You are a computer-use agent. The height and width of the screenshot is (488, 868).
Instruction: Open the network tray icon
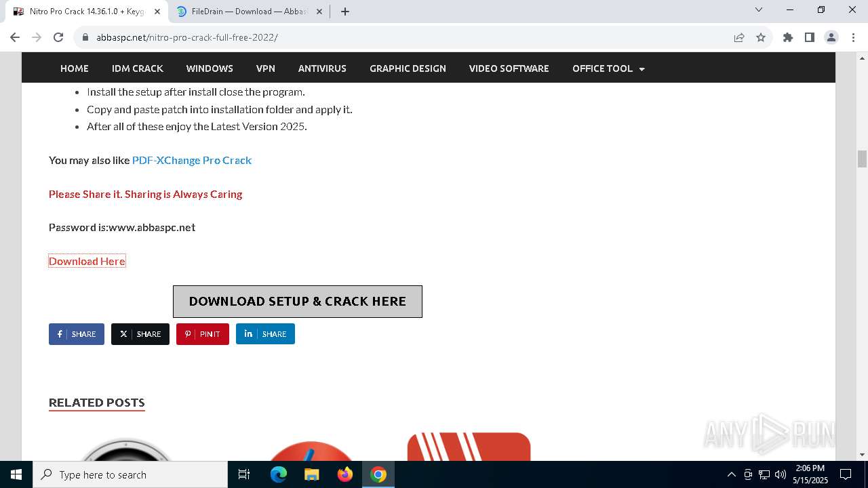(x=764, y=474)
